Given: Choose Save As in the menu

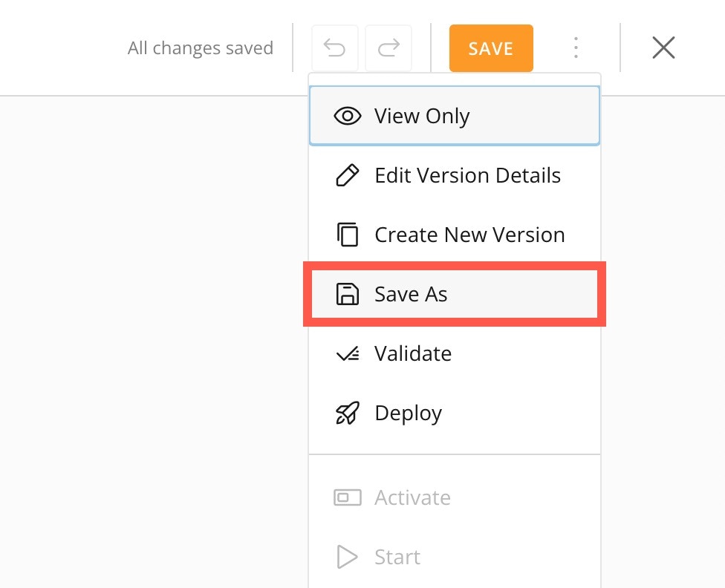Looking at the screenshot, I should [455, 294].
